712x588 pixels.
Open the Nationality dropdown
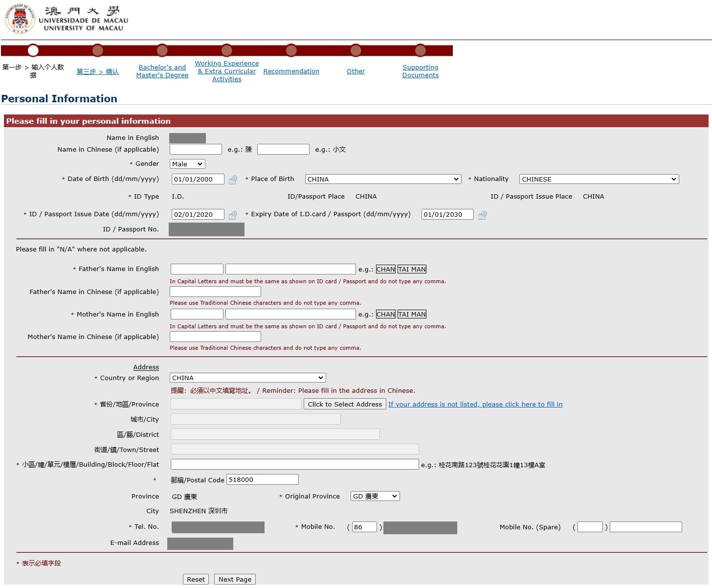pyautogui.click(x=599, y=180)
